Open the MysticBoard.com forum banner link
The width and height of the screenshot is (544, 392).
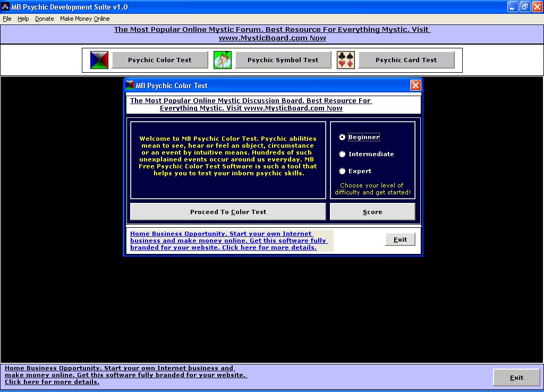coord(273,33)
